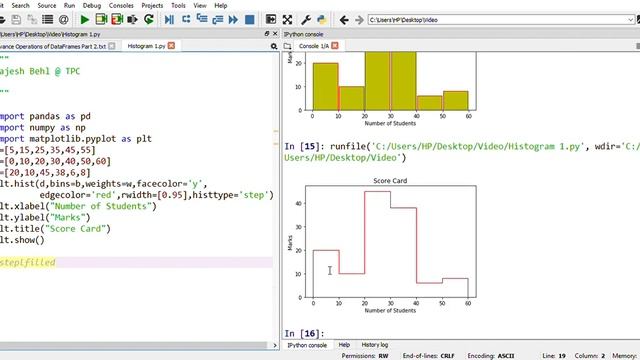640x360 pixels.
Task: Close the Histogram 1.py tab
Action: coord(171,46)
